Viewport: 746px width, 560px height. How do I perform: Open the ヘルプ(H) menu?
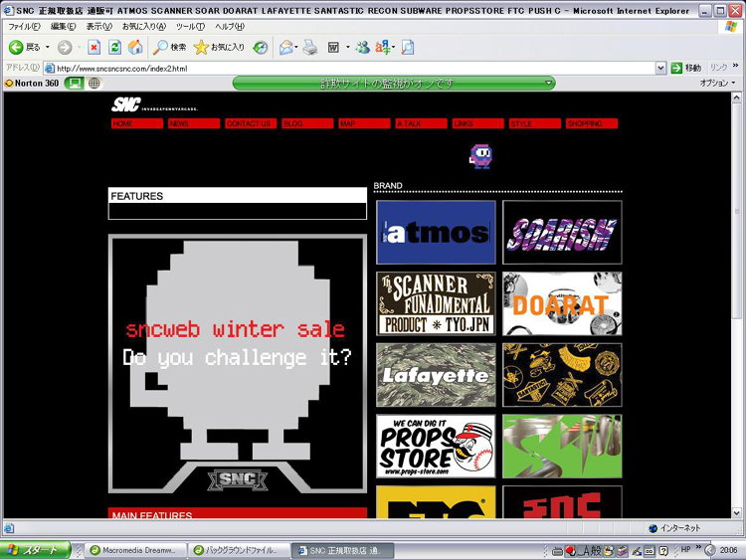point(230,27)
